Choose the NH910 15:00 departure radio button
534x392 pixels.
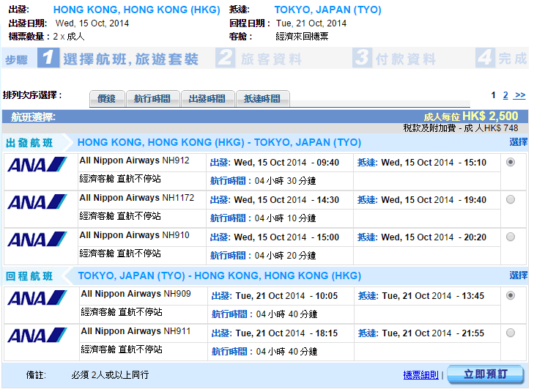coord(511,237)
